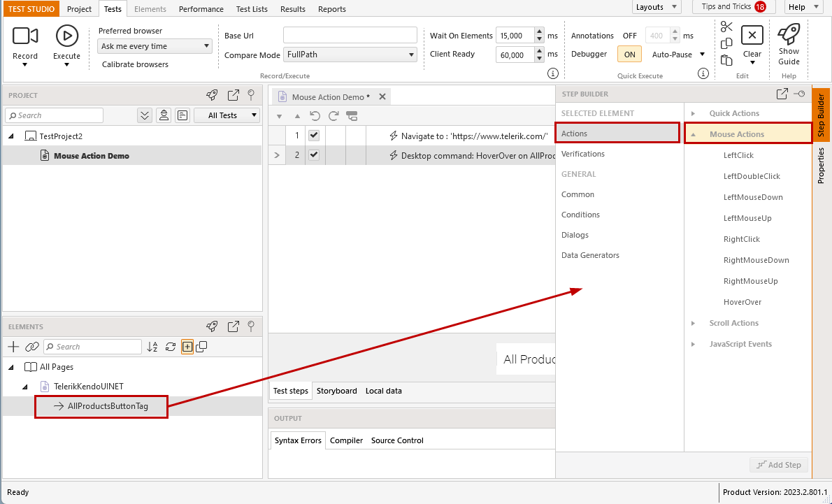The height and width of the screenshot is (504, 832).
Task: Open the Reports tab
Action: point(332,9)
